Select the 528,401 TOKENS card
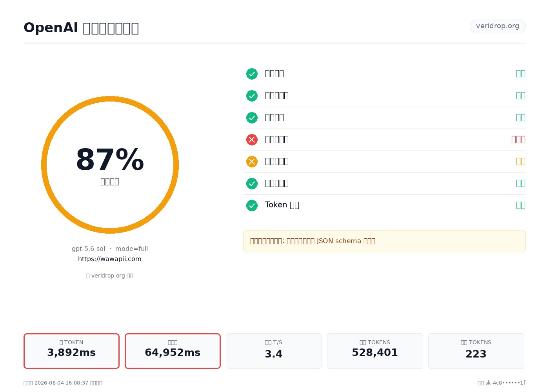This screenshot has width=549, height=392. click(x=375, y=351)
